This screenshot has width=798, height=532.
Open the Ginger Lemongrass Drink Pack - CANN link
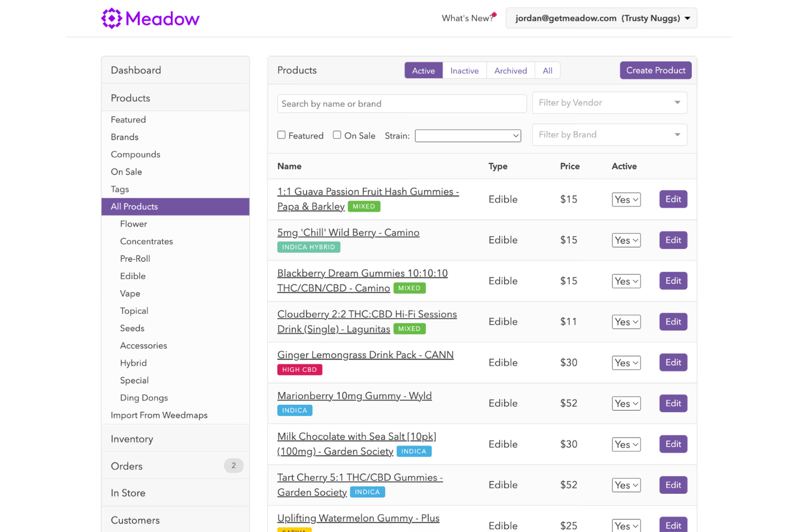pos(366,355)
